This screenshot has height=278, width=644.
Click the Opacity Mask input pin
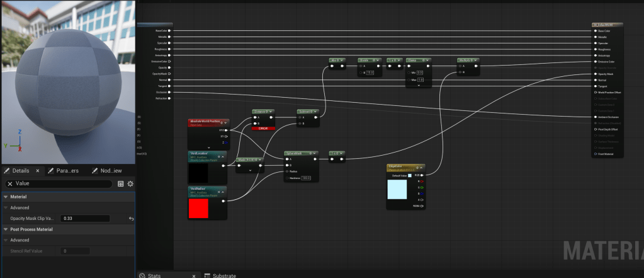coord(594,74)
